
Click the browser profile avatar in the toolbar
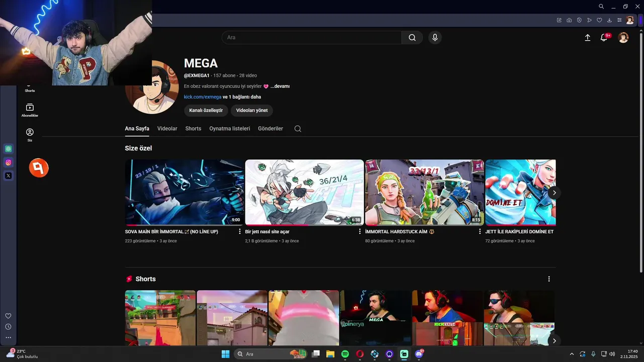point(630,20)
